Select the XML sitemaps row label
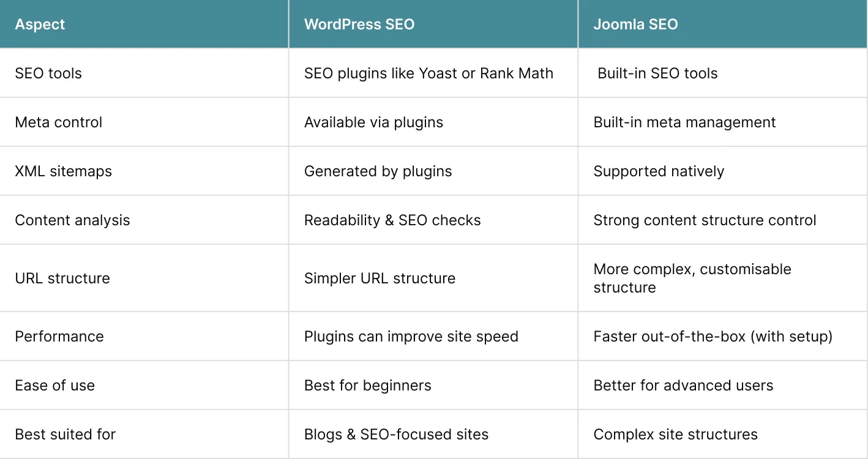868x459 pixels. 64,171
